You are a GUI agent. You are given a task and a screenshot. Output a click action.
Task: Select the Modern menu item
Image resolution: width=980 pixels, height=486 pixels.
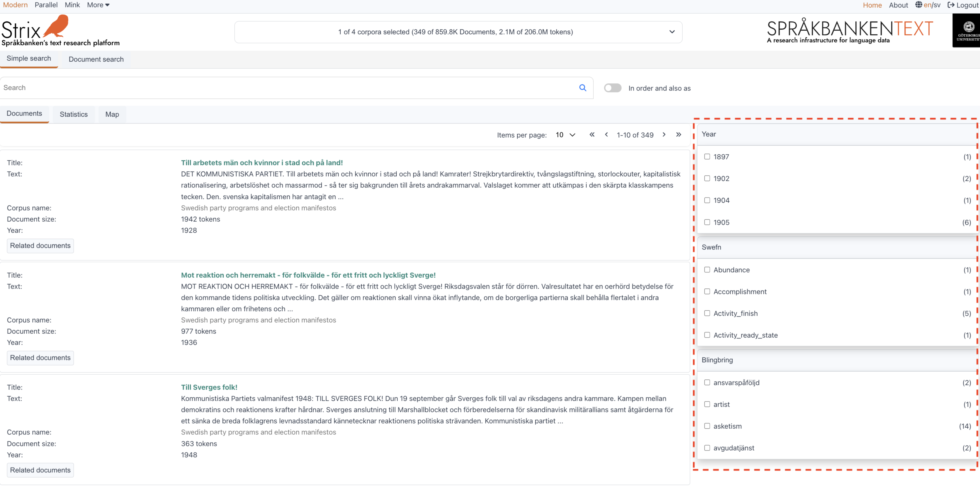pos(15,5)
